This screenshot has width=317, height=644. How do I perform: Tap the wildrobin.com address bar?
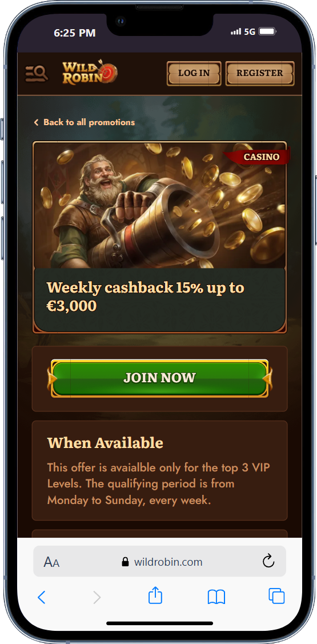click(x=160, y=561)
